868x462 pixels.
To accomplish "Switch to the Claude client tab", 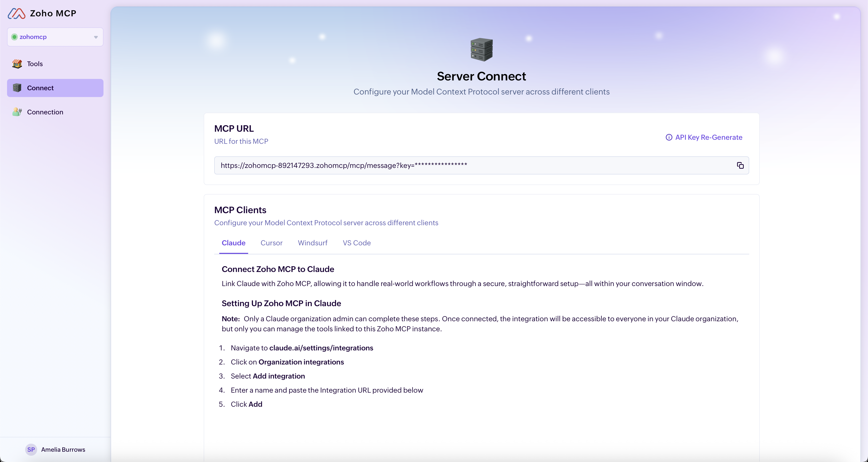I will tap(234, 243).
